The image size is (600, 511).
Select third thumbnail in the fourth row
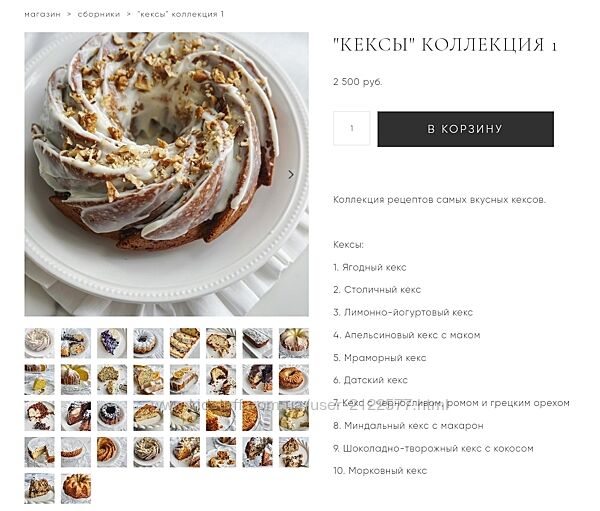(x=112, y=452)
